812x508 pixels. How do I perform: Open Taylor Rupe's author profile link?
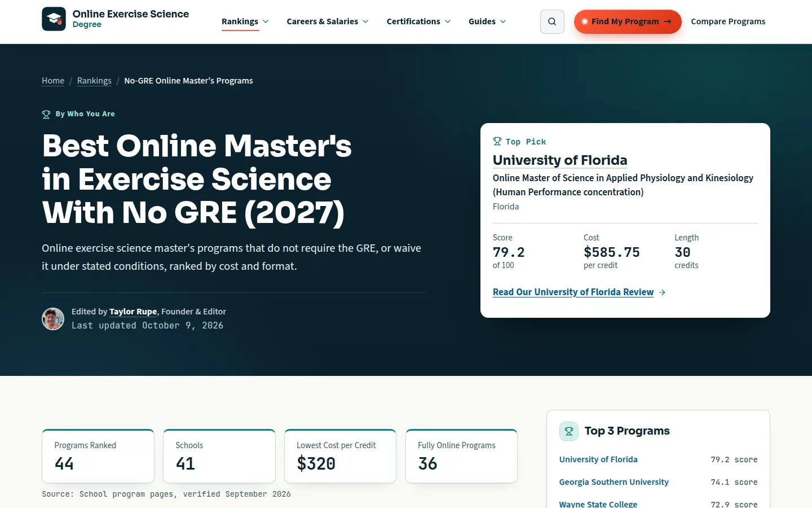[x=133, y=312]
